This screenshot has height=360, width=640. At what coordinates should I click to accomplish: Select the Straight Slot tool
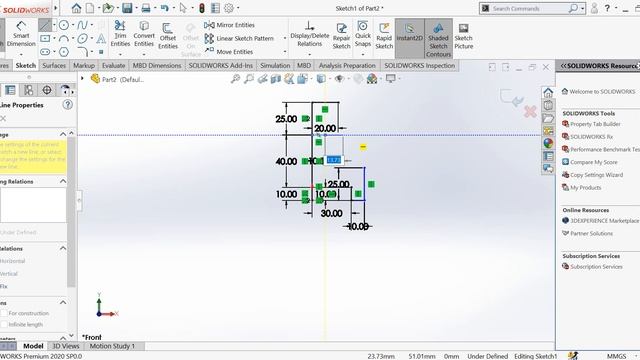coord(45,52)
